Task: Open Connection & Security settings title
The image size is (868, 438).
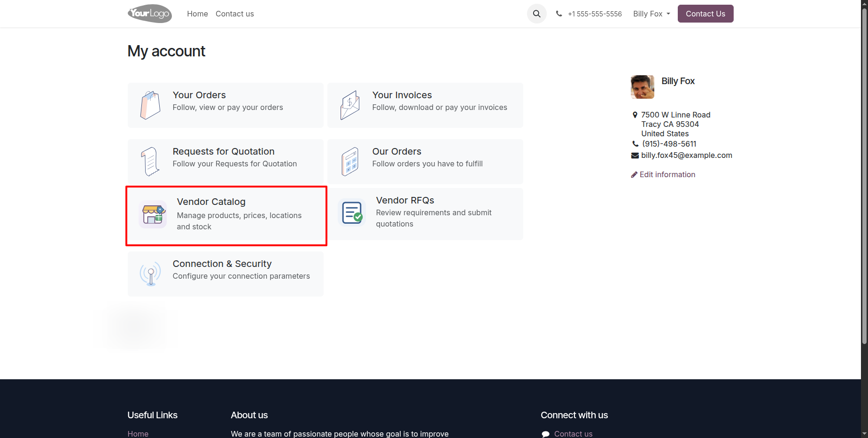Action: [222, 264]
